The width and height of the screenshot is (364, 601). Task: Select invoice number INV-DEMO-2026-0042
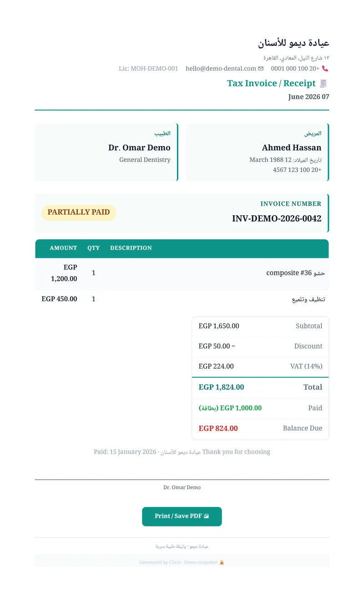[277, 218]
